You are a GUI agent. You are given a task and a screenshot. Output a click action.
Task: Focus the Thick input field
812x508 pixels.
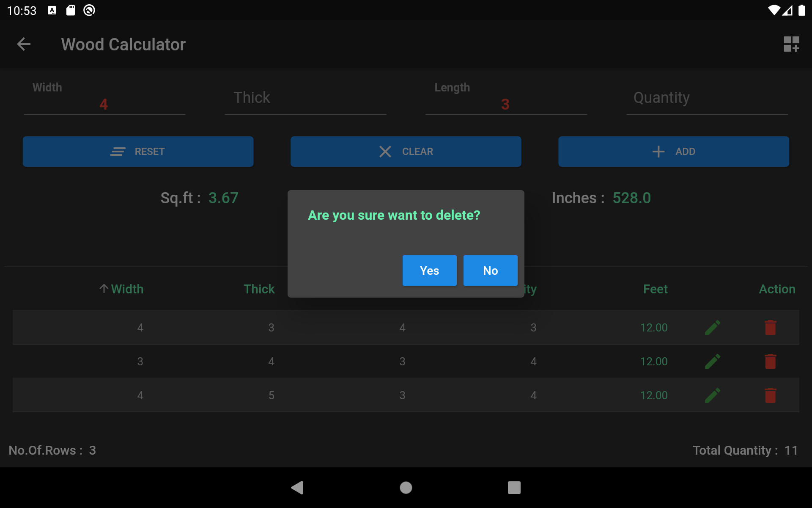click(x=305, y=99)
